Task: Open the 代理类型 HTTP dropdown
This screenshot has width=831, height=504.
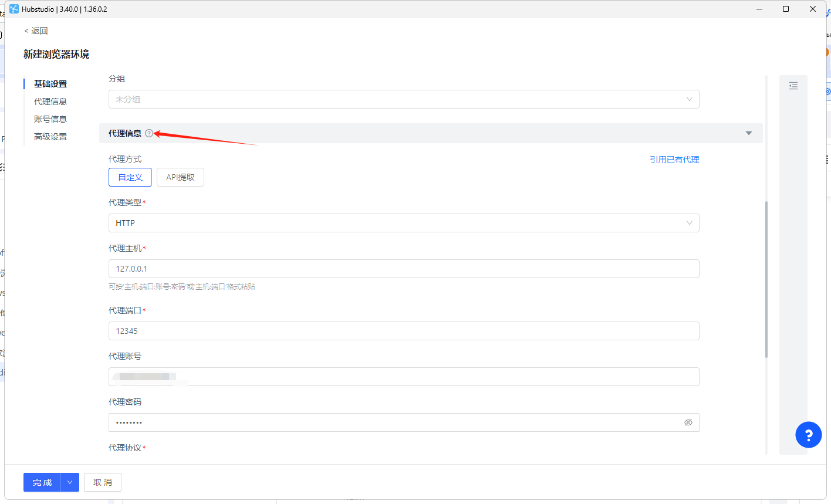Action: (404, 223)
